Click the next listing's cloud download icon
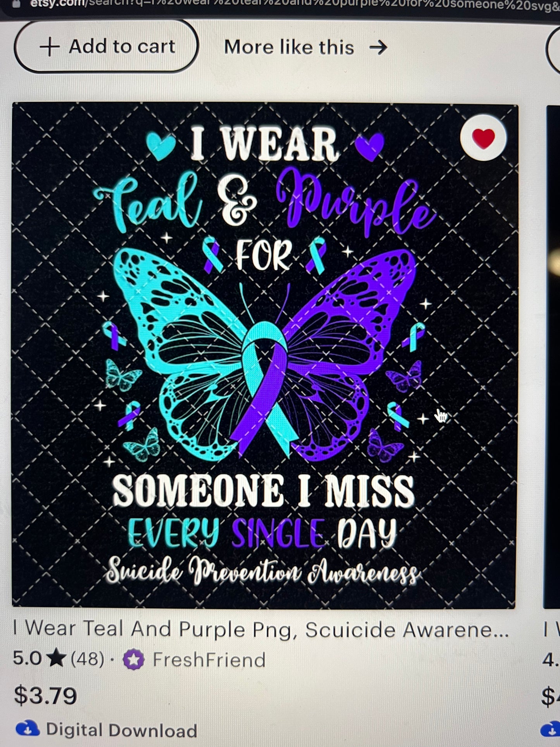Viewport: 560px width, 747px height. click(550, 730)
